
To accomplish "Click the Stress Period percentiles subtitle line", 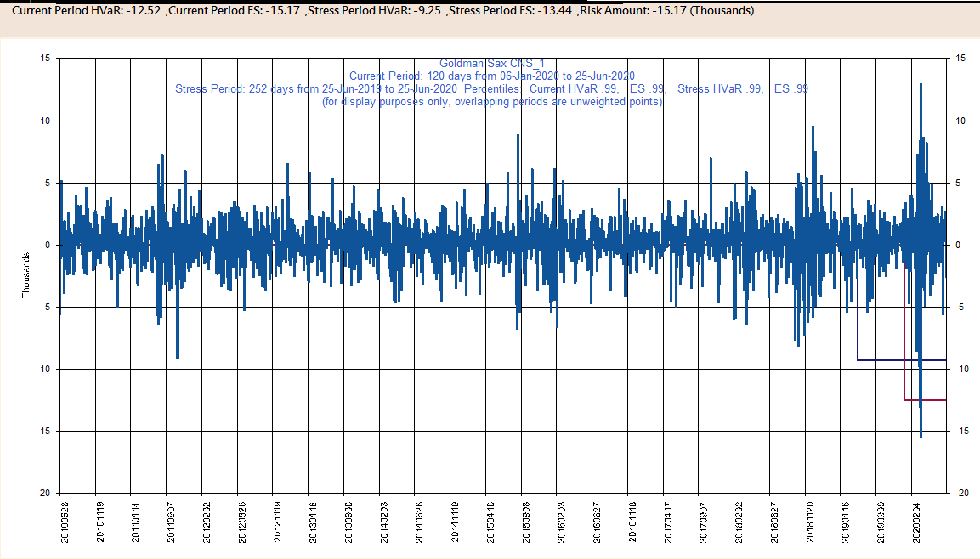I will tap(491, 89).
